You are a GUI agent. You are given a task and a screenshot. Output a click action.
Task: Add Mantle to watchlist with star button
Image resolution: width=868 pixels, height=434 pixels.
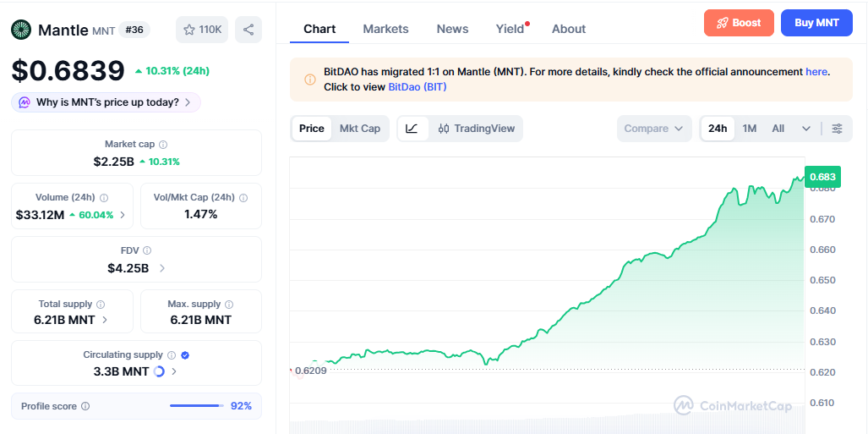[202, 30]
